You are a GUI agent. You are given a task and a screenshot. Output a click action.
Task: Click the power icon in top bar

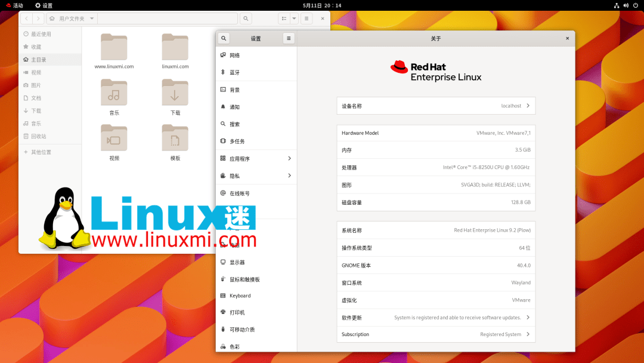(636, 5)
